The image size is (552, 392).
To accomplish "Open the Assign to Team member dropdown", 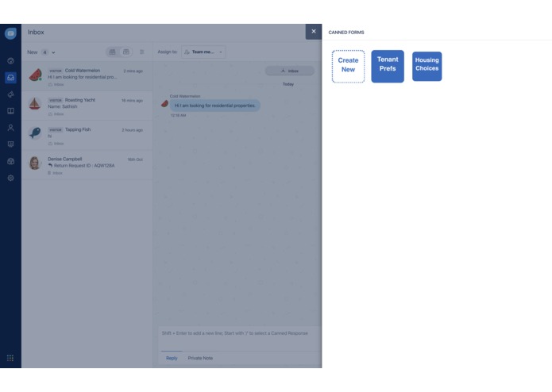I will coord(203,52).
